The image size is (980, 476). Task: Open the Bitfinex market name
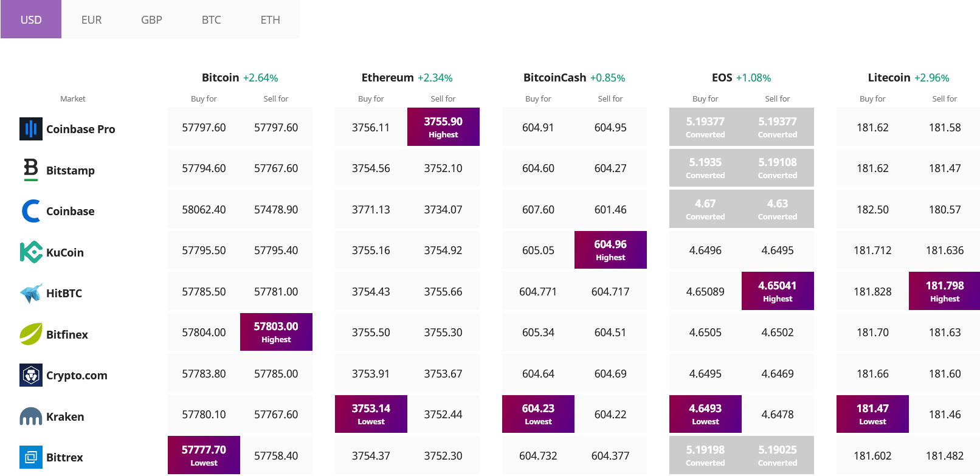click(x=67, y=334)
